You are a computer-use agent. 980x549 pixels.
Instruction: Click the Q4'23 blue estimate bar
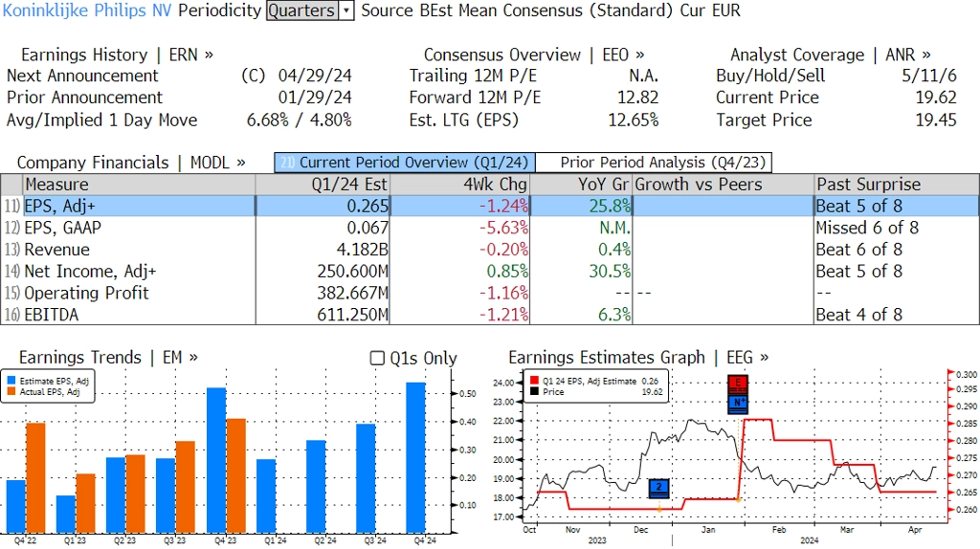point(216,460)
